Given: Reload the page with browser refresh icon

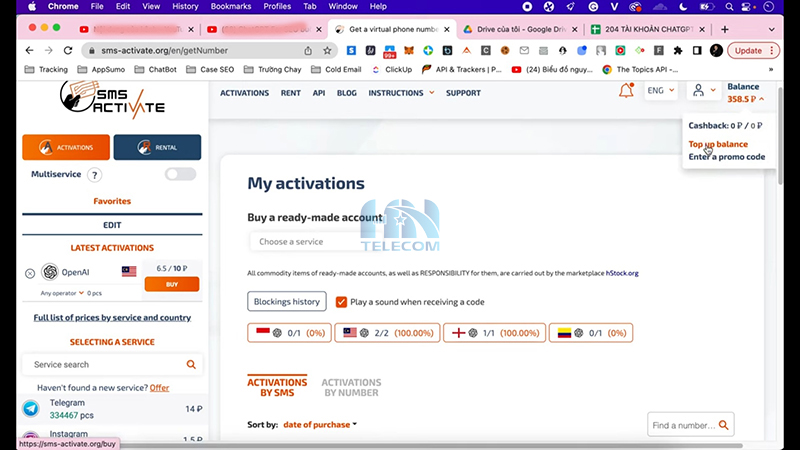Looking at the screenshot, I should click(68, 50).
